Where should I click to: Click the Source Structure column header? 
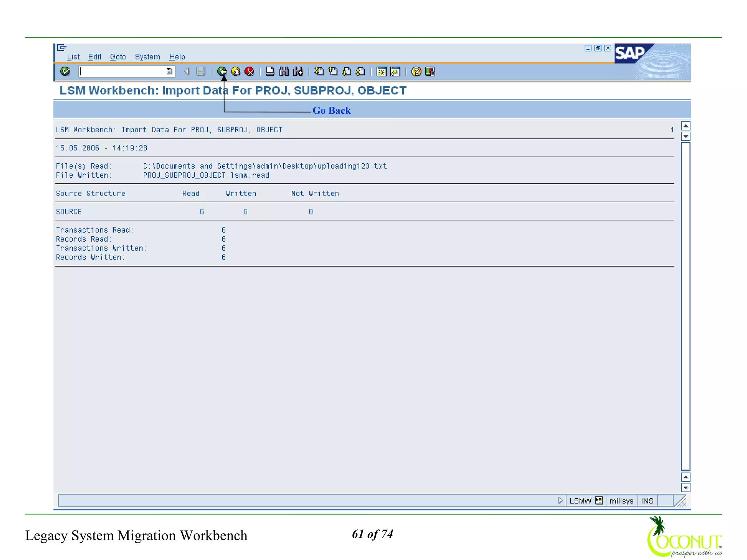[90, 194]
